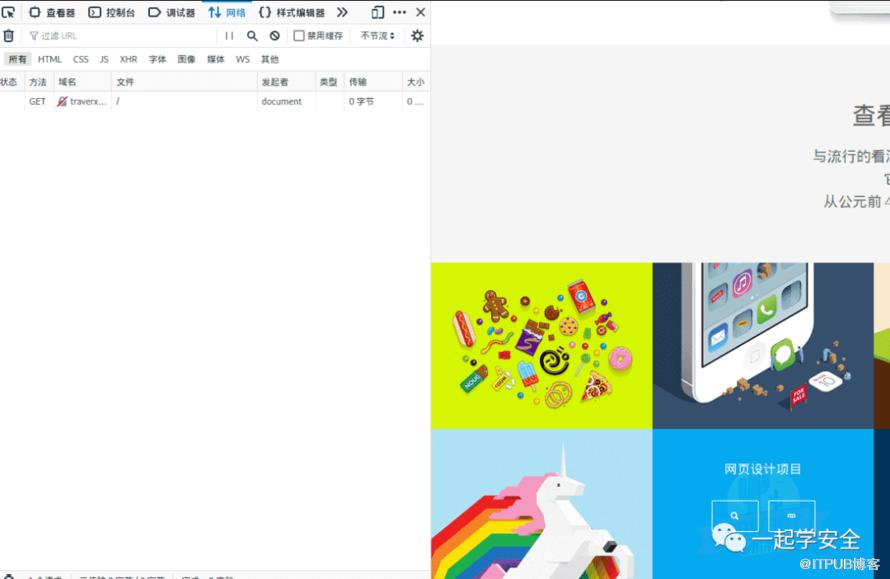This screenshot has width=890, height=579.
Task: Filter requests by other (其他)
Action: (x=270, y=59)
